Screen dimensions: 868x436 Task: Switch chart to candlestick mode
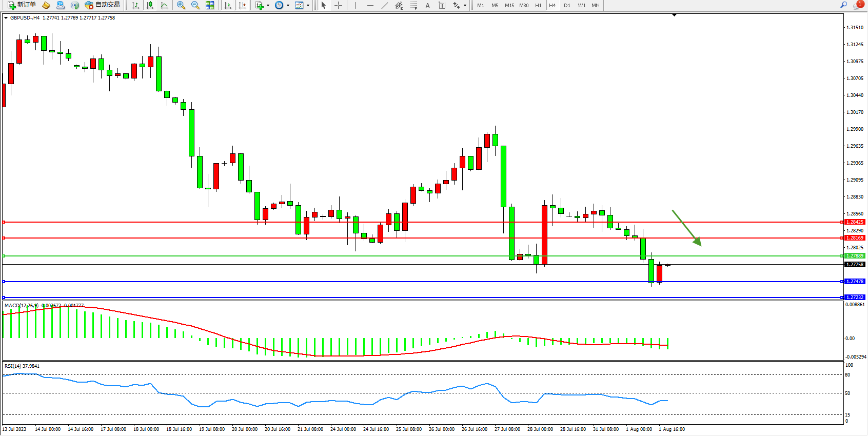(x=150, y=5)
